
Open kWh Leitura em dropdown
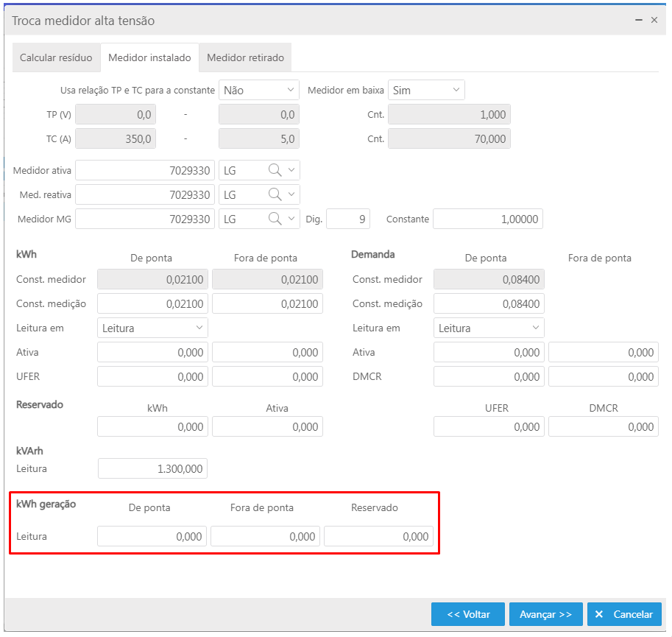[152, 328]
